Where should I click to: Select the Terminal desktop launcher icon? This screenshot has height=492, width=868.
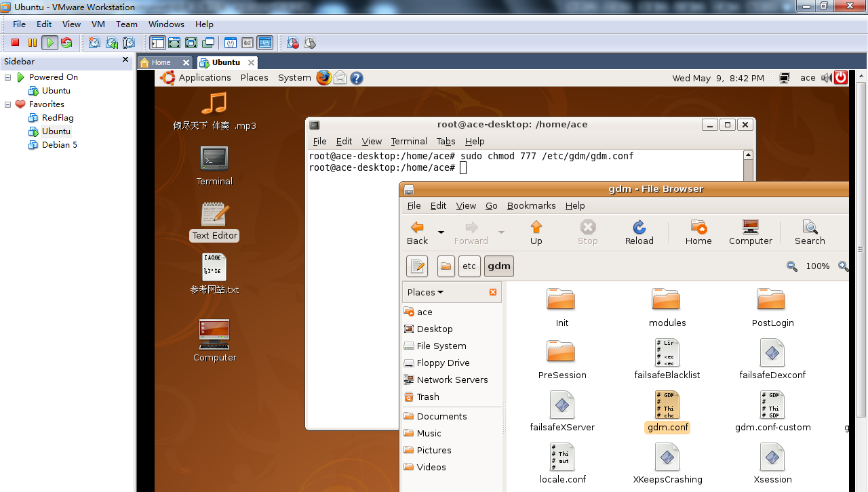click(214, 165)
